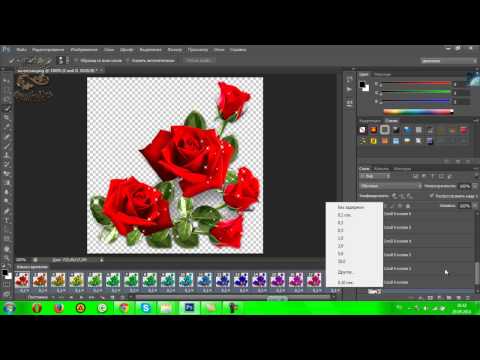Viewport: 480px width, 360px height.
Task: Select the Quick Selection tool
Action: tap(7, 108)
